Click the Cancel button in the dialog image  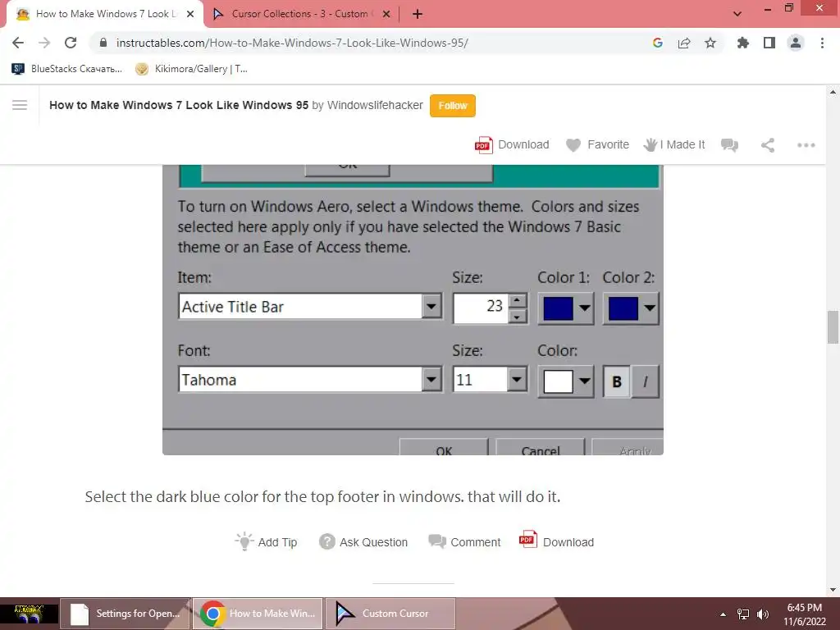(540, 448)
